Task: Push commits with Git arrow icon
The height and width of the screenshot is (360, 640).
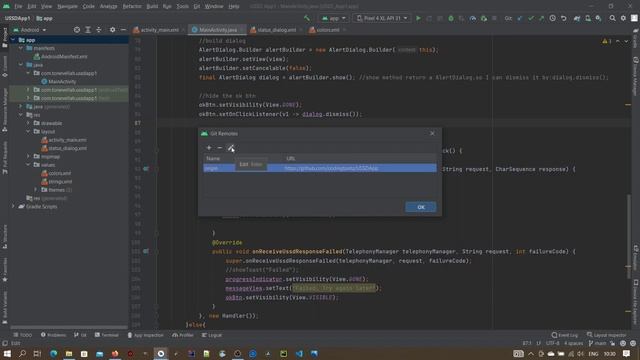Action: [541, 18]
